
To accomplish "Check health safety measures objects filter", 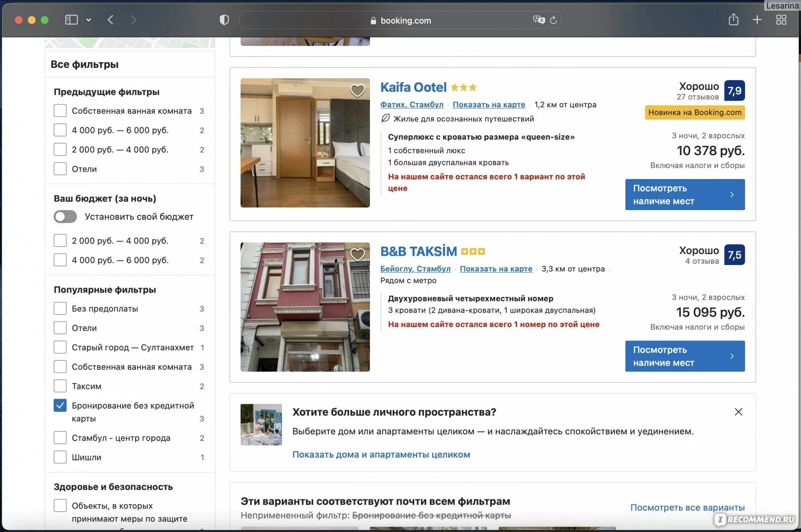I will point(60,506).
